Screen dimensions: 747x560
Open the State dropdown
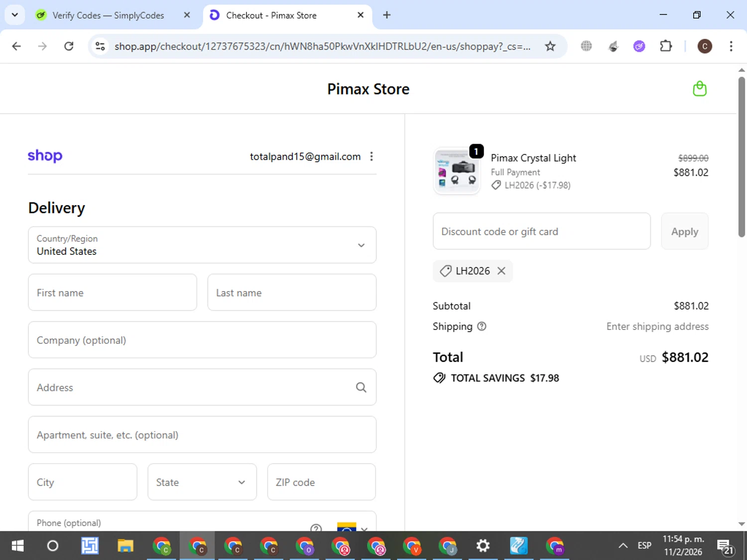[202, 482]
